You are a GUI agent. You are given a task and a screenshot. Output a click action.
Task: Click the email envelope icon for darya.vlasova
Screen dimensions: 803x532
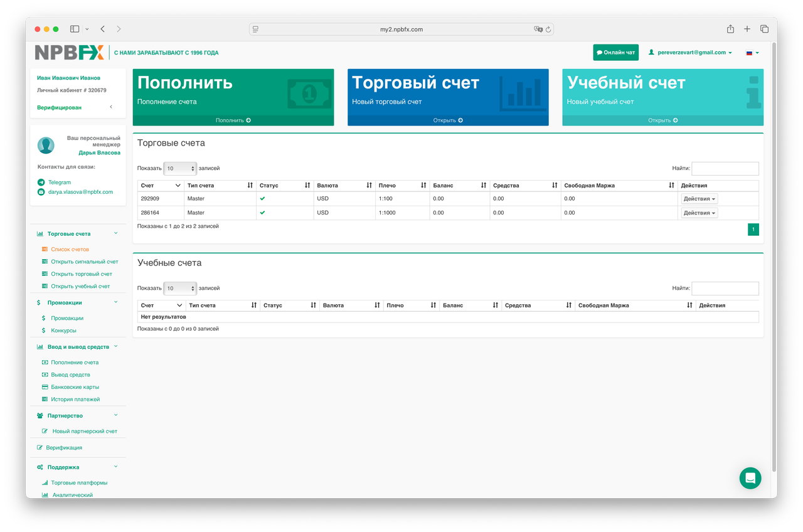[x=41, y=192]
